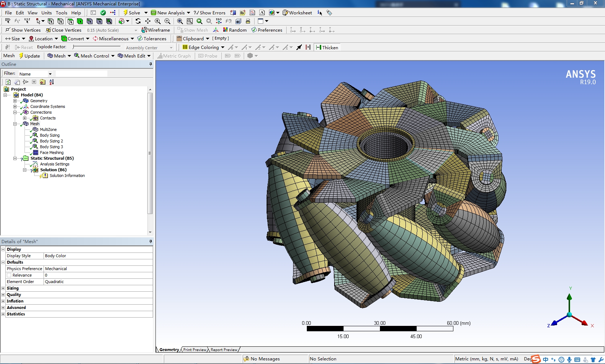Expand the Sizing section in Details
Screen dimensions: 605x364
point(3,288)
